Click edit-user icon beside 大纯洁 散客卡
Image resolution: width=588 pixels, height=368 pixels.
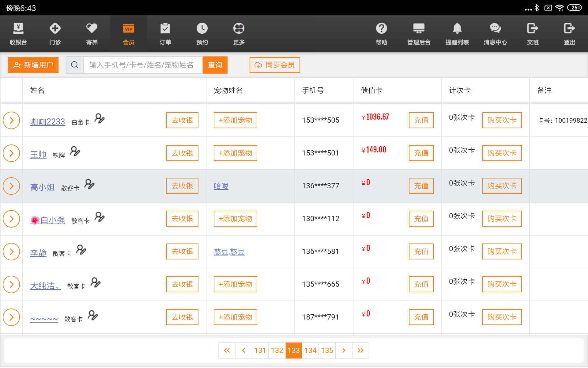96,282
